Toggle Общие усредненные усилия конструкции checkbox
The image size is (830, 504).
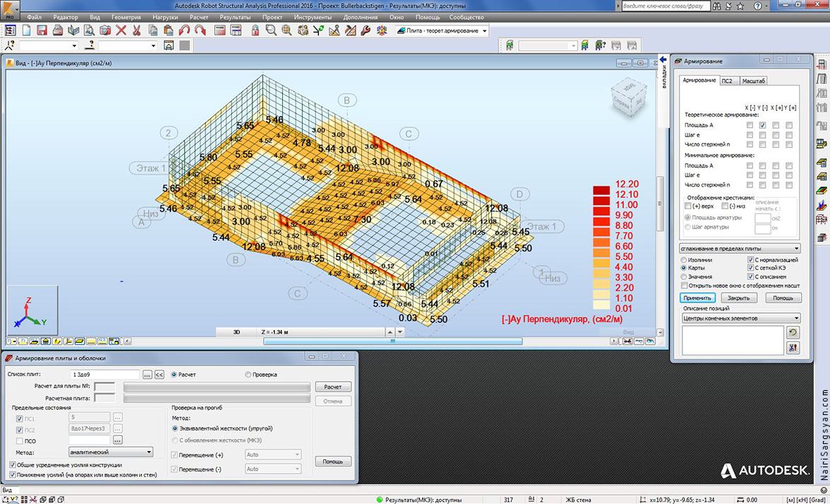click(x=12, y=465)
